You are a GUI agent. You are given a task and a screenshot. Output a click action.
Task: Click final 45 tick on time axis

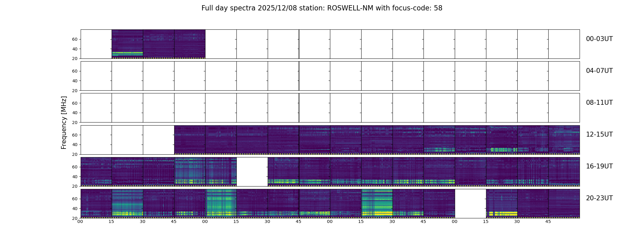point(548,221)
